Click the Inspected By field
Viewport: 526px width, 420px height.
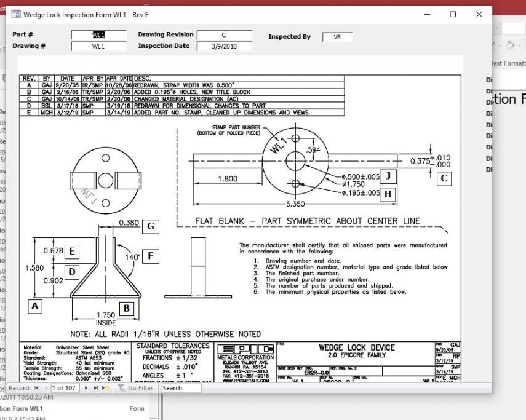[337, 37]
